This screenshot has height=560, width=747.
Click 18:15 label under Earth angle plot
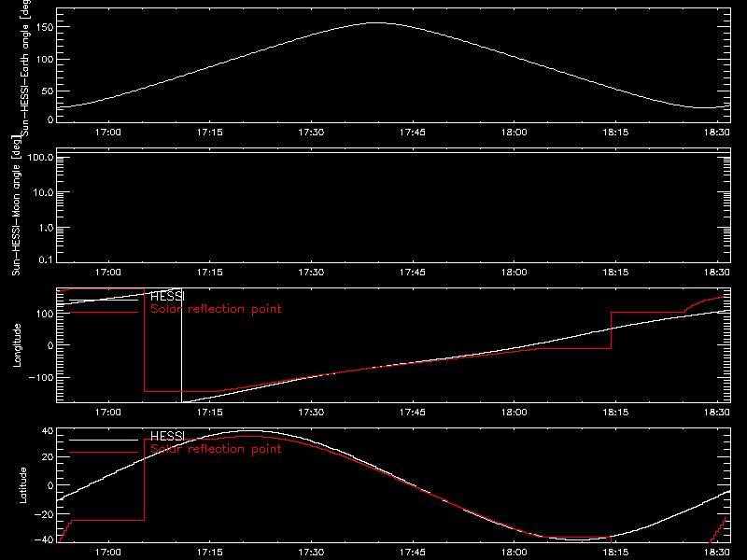tap(615, 132)
